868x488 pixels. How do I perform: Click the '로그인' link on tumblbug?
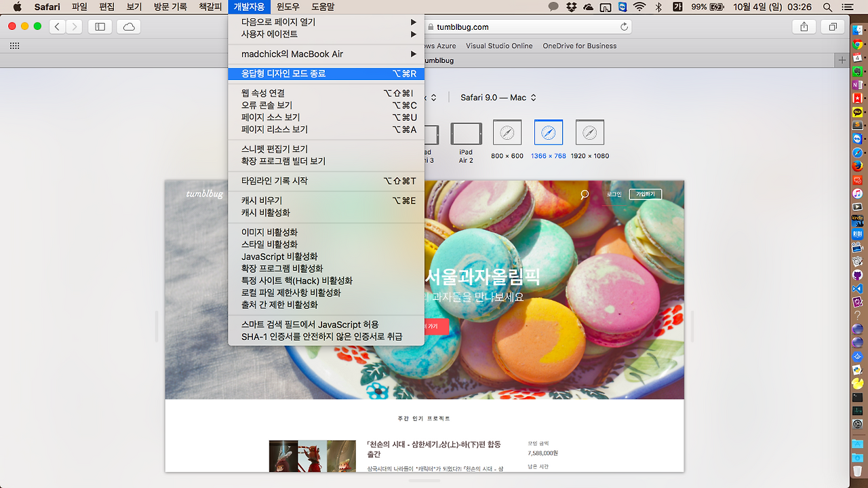[614, 194]
